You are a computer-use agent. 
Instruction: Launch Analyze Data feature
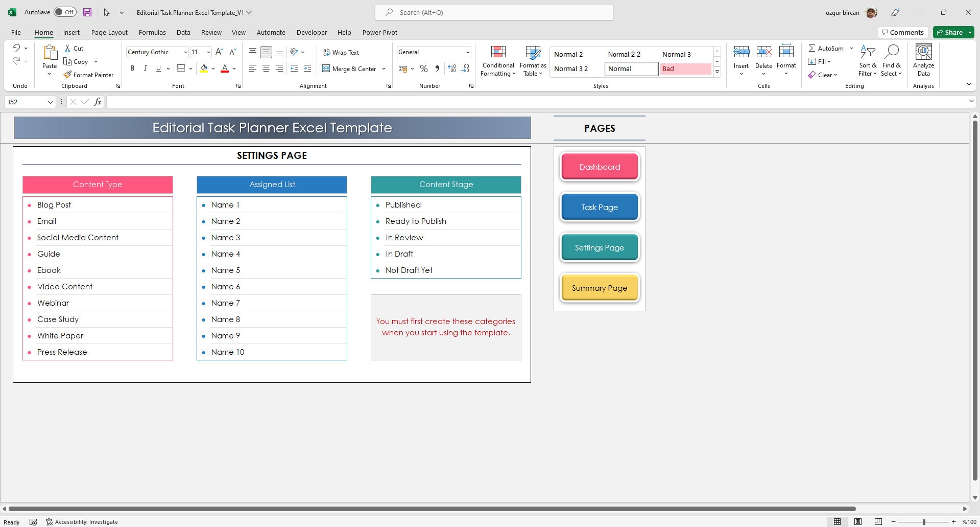923,60
